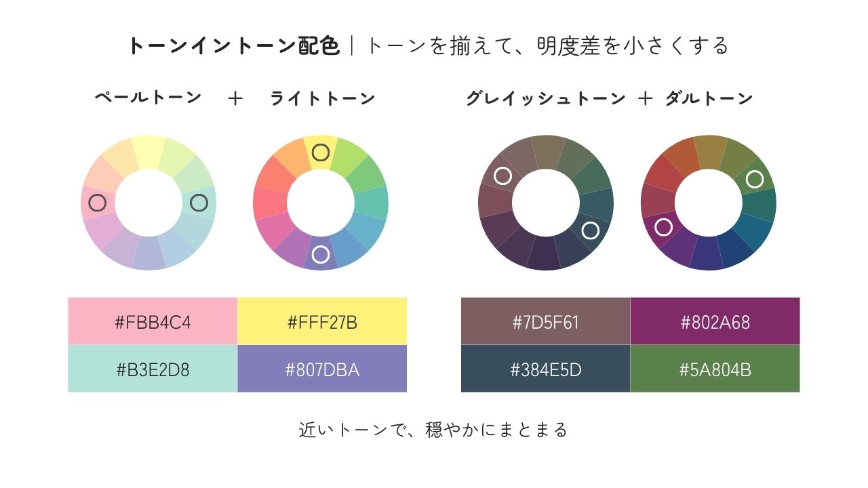Click the ダルトーン heading label
This screenshot has height=488, width=868.
(709, 98)
